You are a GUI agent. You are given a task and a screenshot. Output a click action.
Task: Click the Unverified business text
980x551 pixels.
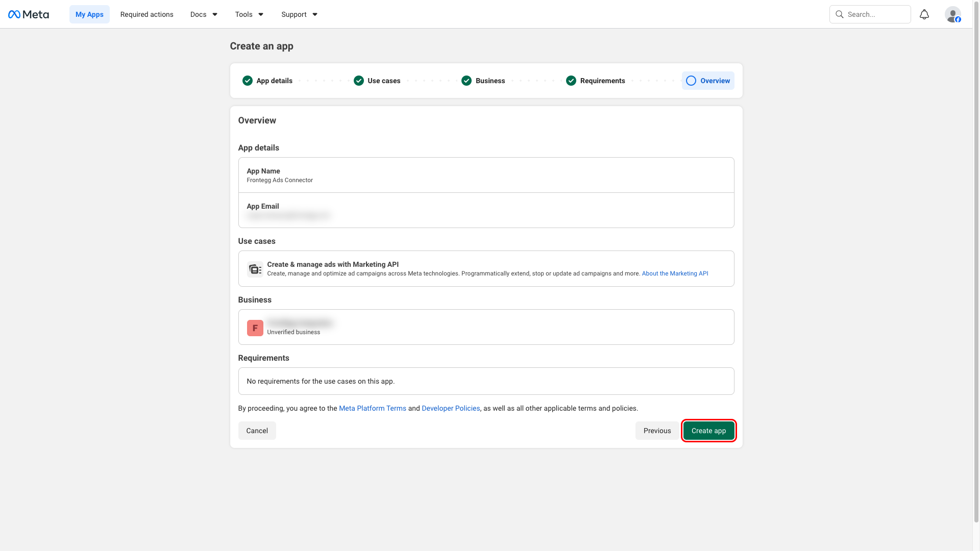tap(293, 332)
